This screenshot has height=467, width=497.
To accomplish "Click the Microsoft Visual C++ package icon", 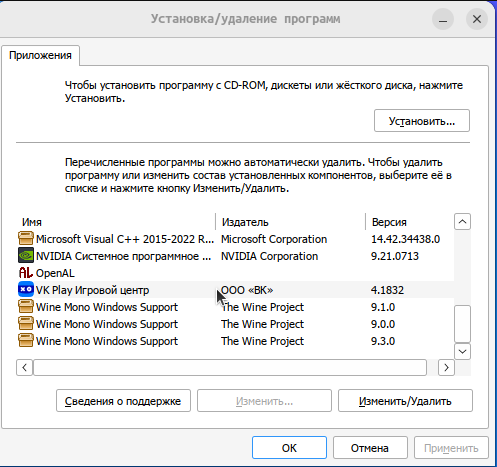I will pyautogui.click(x=26, y=239).
